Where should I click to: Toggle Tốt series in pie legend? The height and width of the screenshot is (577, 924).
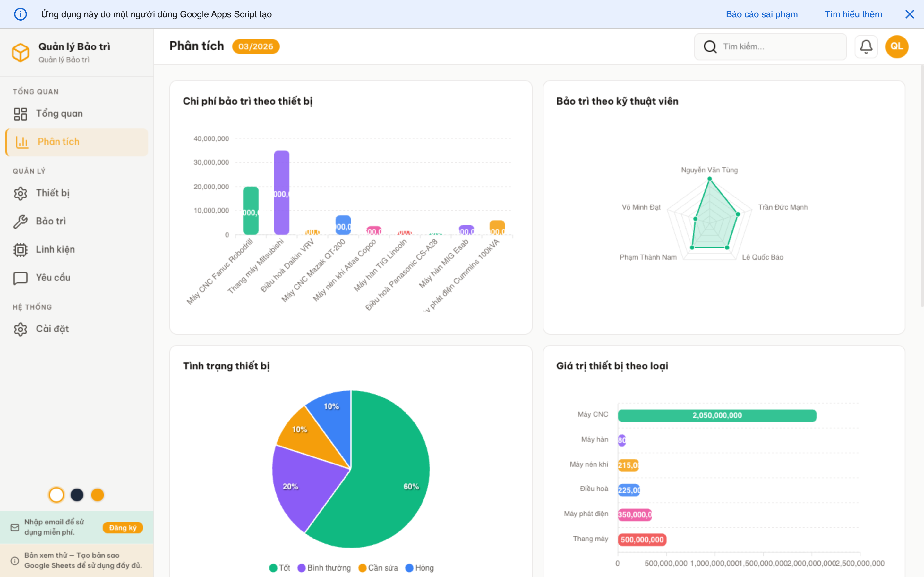[x=279, y=568]
